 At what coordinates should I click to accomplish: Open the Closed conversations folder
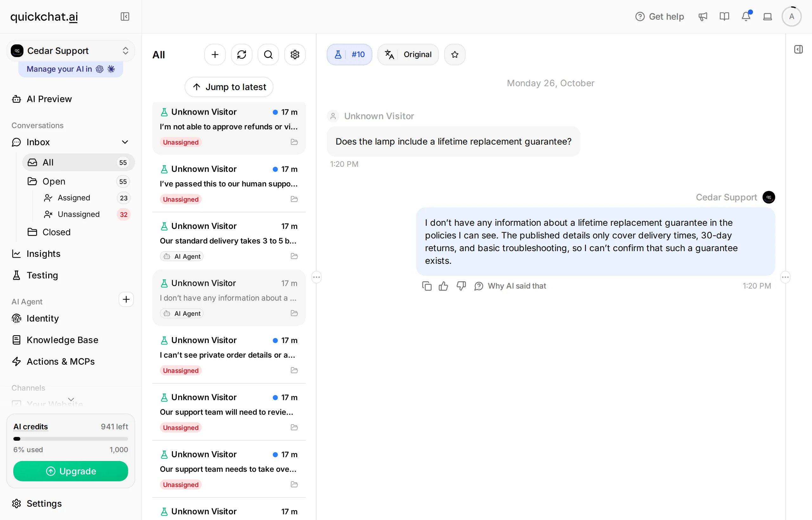[x=78, y=232]
